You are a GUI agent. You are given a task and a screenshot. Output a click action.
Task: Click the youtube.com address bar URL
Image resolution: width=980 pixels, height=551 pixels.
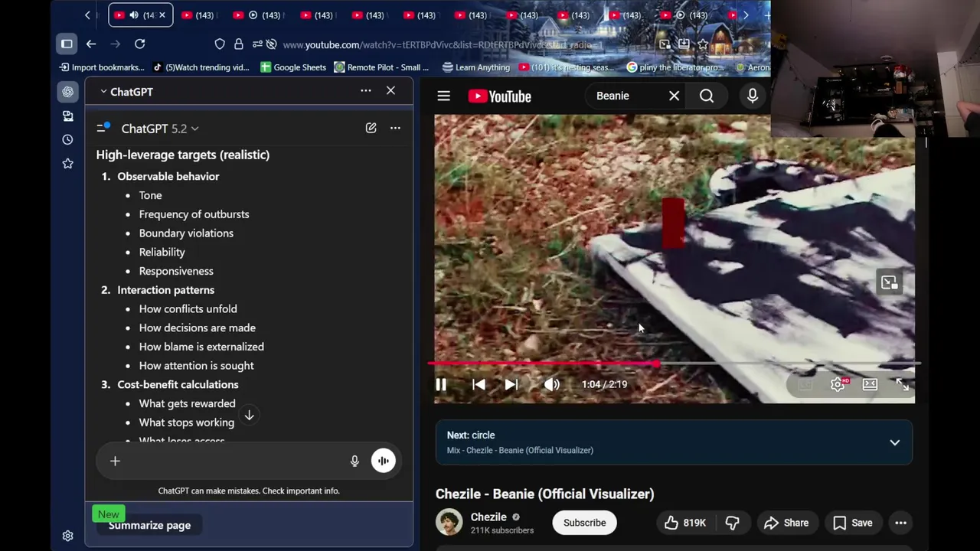(x=444, y=44)
